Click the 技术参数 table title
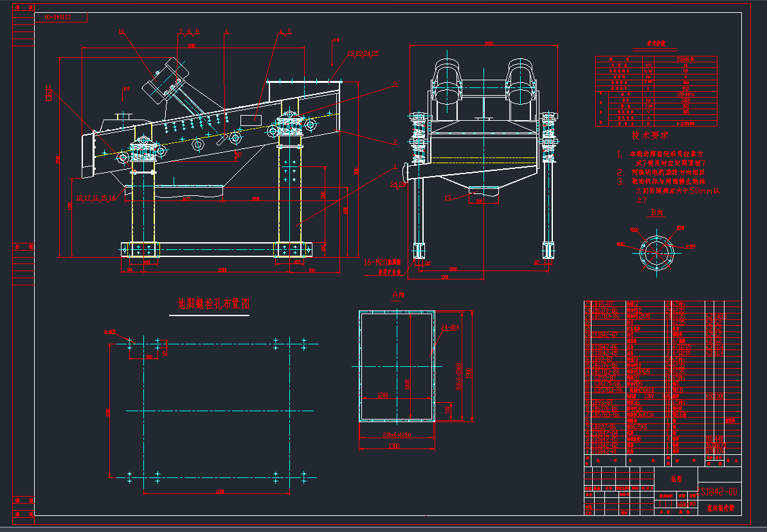 [655, 44]
